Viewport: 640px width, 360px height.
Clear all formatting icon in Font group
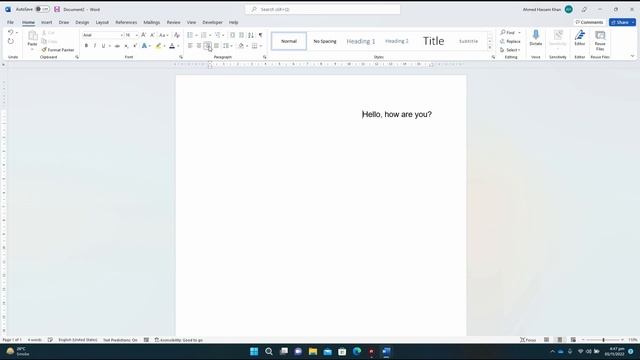click(x=177, y=35)
